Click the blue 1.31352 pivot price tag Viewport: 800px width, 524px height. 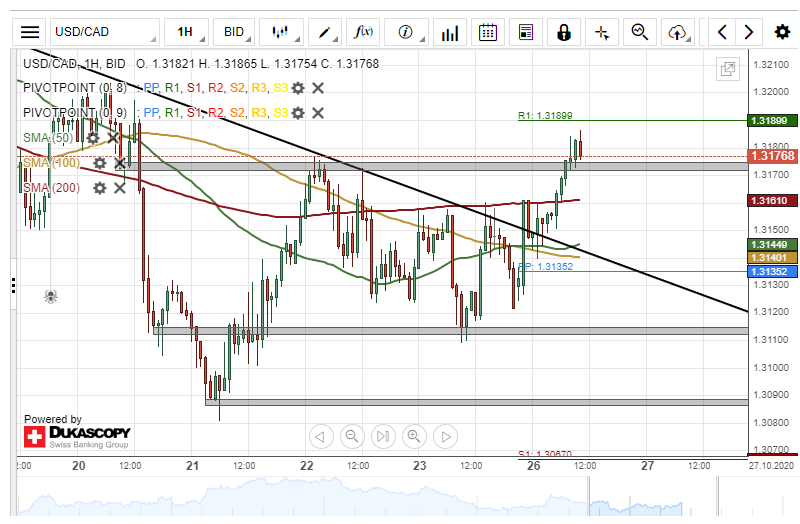pos(772,272)
